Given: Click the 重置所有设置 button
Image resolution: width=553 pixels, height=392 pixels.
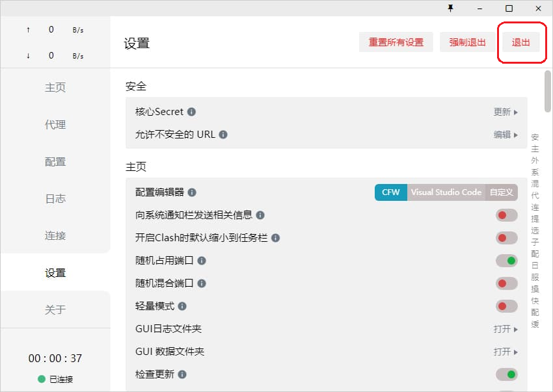Looking at the screenshot, I should (396, 42).
